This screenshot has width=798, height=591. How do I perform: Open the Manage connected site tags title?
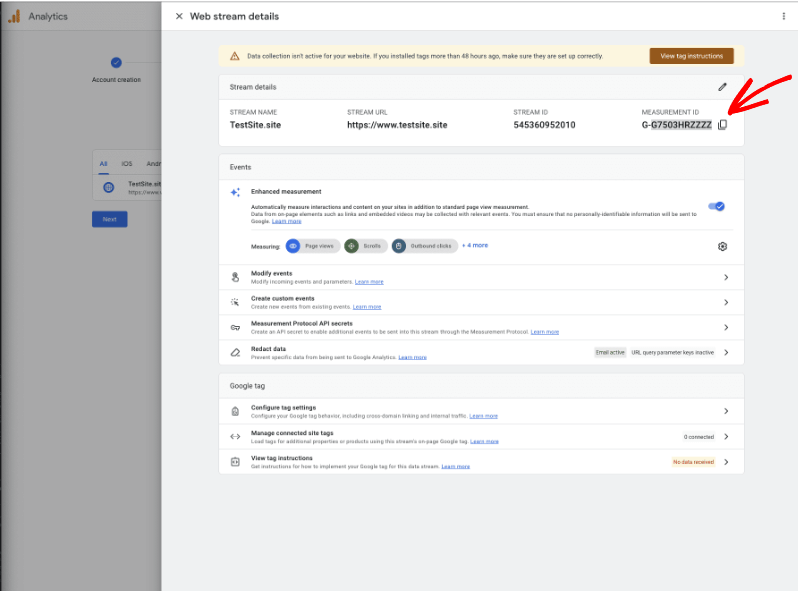(292, 433)
